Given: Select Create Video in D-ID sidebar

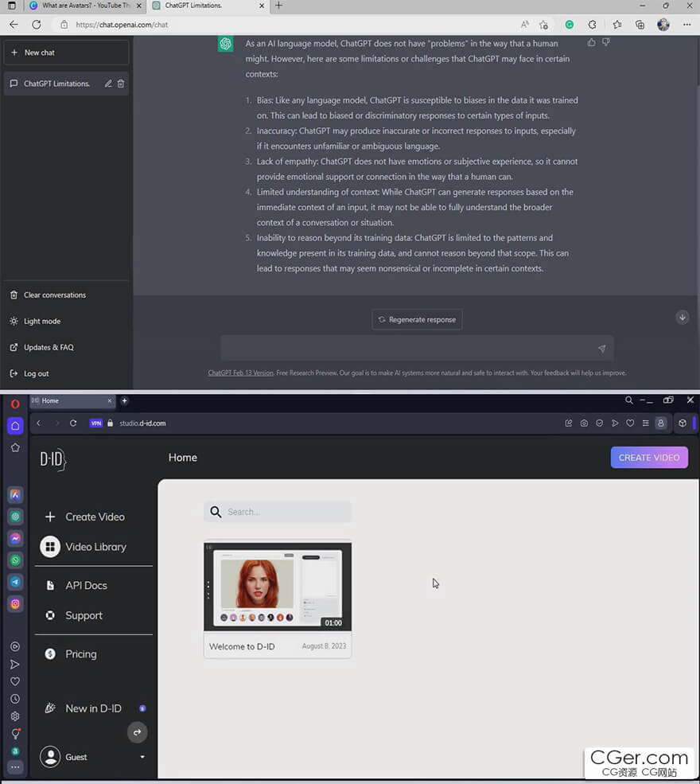Looking at the screenshot, I should [85, 517].
